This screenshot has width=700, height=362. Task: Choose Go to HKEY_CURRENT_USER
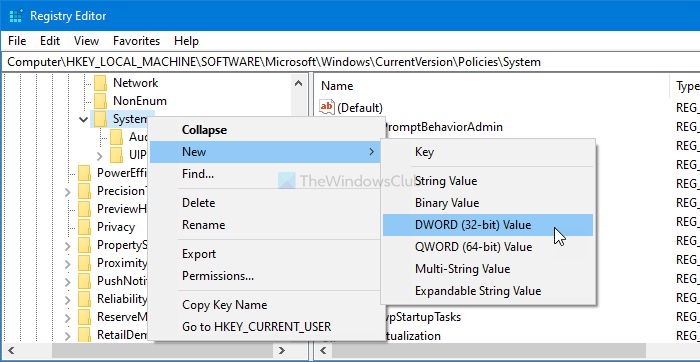[x=266, y=327]
